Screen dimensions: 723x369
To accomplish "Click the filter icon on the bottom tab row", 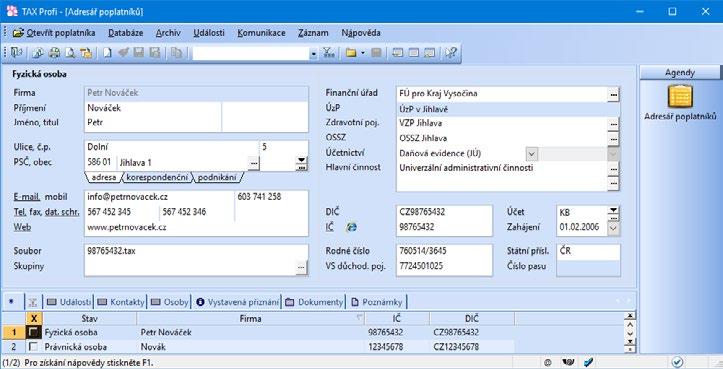I will click(x=32, y=303).
